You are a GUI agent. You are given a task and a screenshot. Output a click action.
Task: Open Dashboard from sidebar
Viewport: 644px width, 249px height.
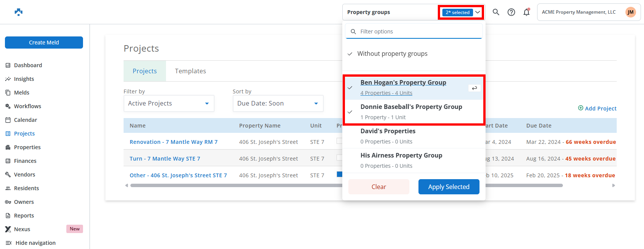tap(28, 65)
